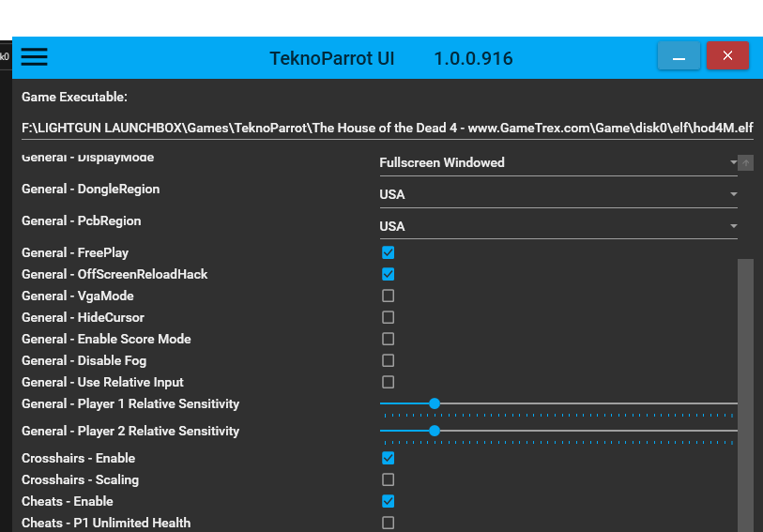Uncheck the General - FreePlay checkbox
763x532 pixels.
[x=389, y=253]
